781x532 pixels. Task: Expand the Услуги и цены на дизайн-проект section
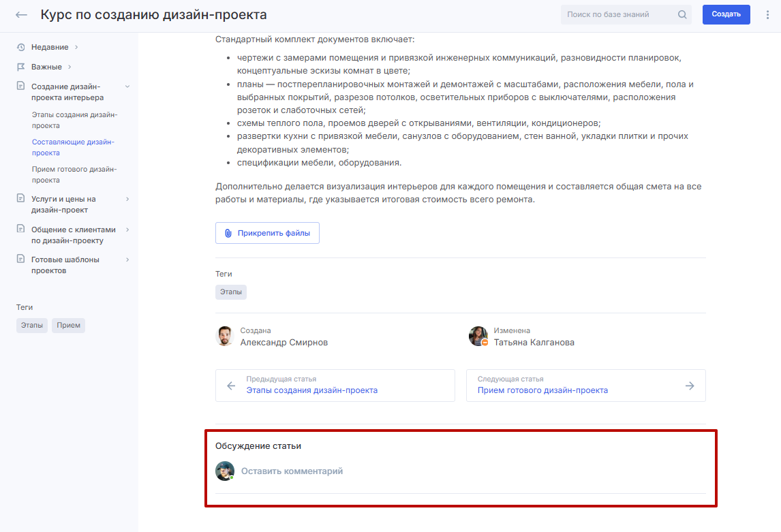tap(127, 199)
